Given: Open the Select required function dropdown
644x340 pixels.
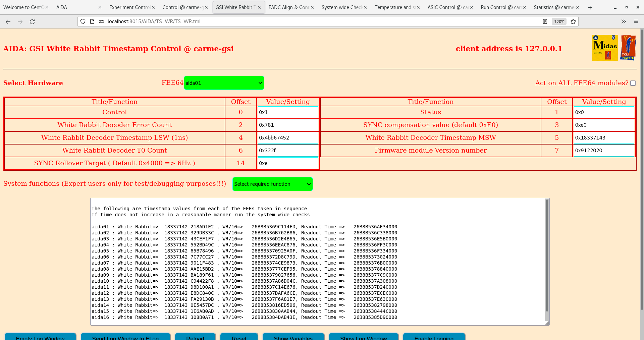Looking at the screenshot, I should [x=272, y=184].
